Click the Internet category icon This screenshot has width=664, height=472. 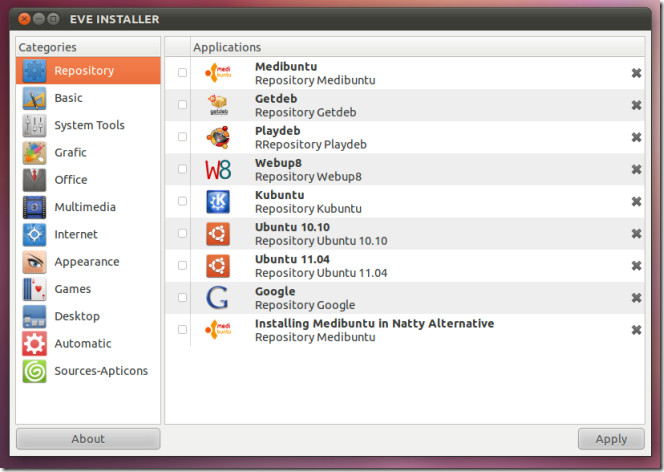34,235
